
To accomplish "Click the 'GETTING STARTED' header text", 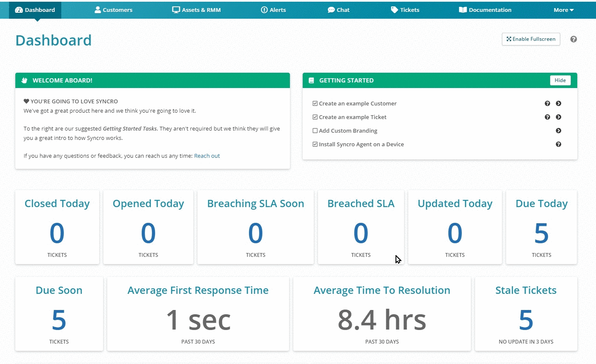I will (x=347, y=80).
